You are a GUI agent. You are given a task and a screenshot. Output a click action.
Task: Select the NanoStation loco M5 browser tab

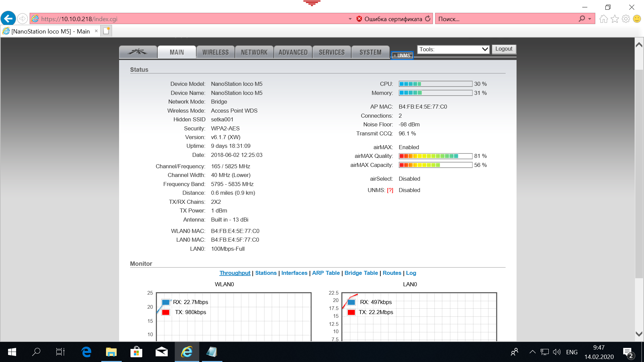(x=50, y=31)
